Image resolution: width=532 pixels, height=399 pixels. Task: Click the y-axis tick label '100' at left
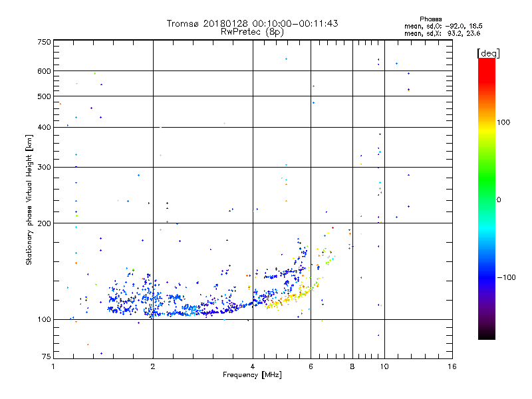(x=45, y=319)
